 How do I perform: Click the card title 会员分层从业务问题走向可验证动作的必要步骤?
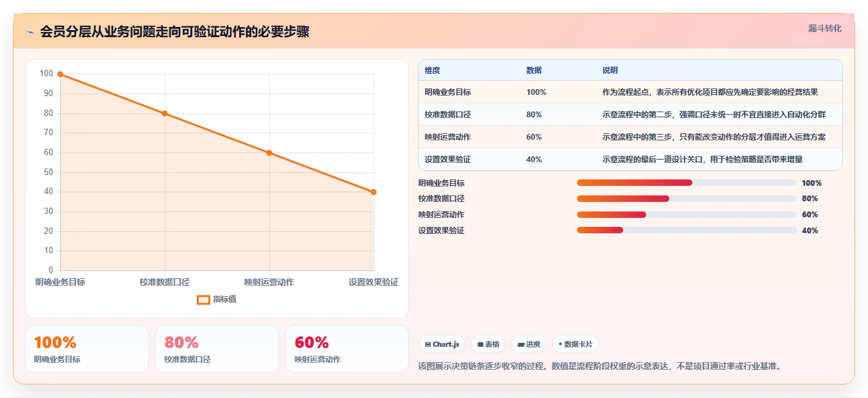[174, 31]
